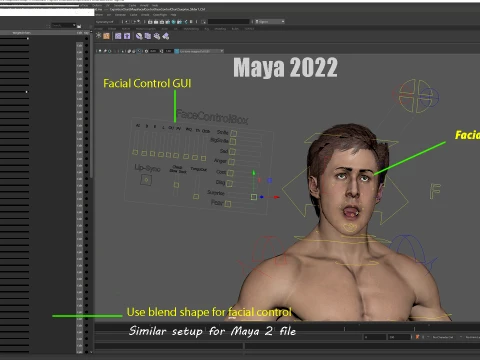Click the AI phoneme slider handle

point(135,152)
